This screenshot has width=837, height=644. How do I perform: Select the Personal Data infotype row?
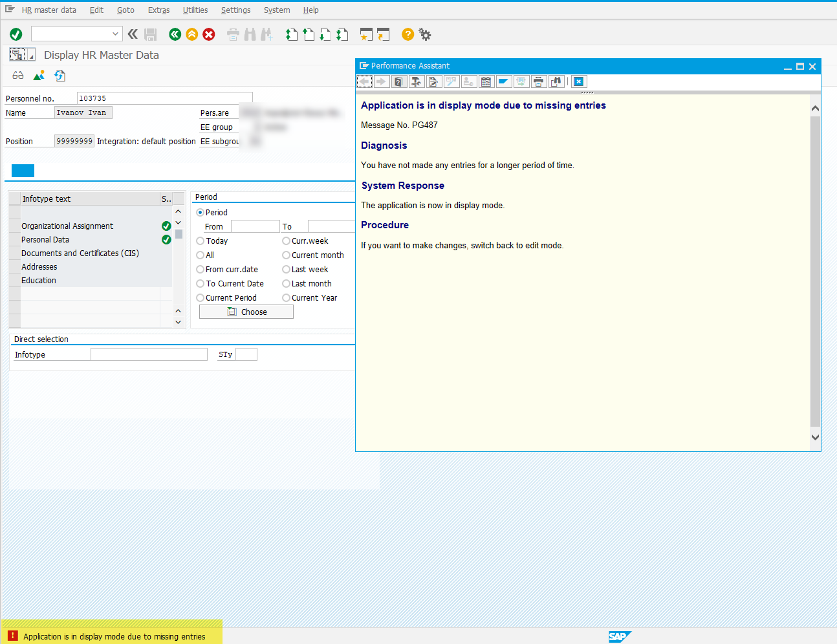91,239
